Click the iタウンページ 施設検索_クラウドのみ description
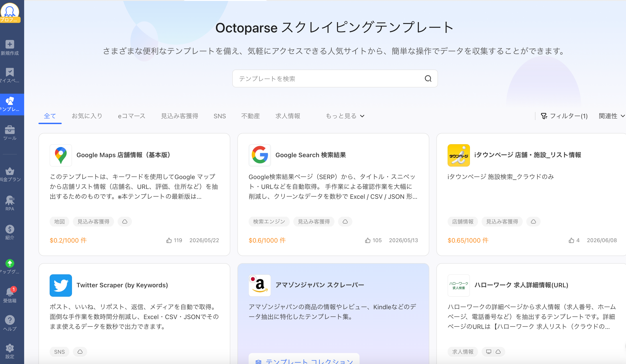626x364 pixels. pyautogui.click(x=501, y=177)
